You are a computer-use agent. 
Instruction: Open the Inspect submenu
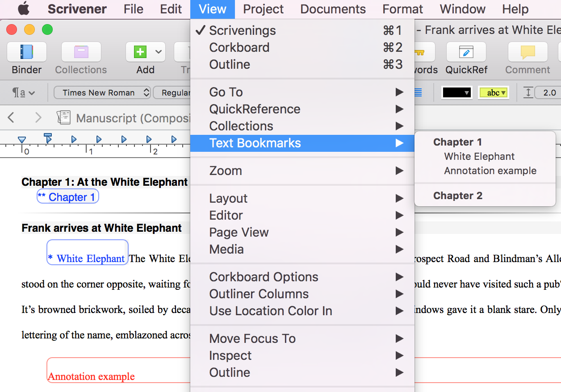[x=302, y=355]
